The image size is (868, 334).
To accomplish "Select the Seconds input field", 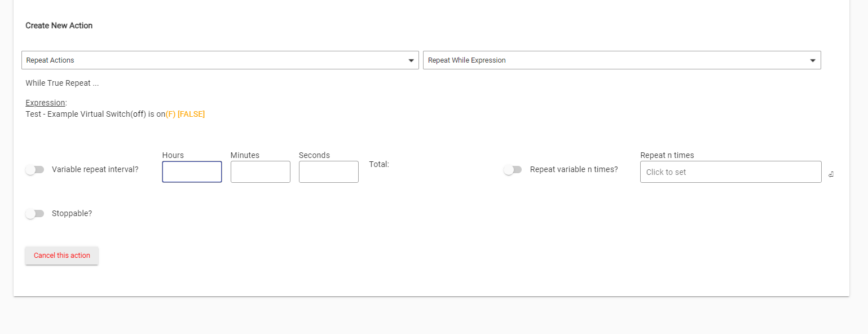I will coord(328,172).
